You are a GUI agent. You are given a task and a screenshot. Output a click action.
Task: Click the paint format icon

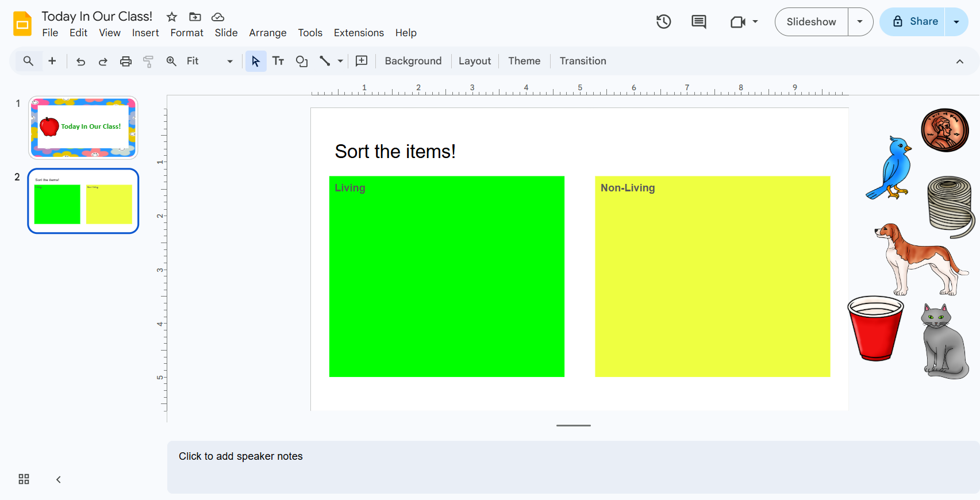[148, 61]
